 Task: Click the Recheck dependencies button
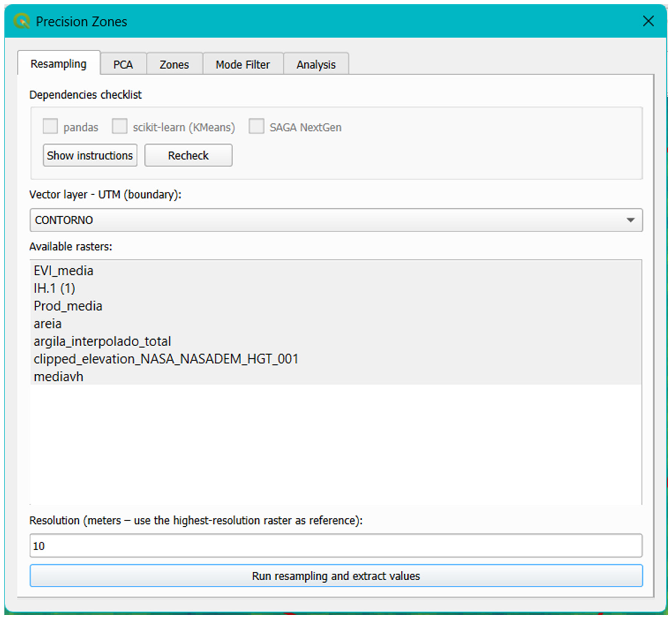(188, 155)
